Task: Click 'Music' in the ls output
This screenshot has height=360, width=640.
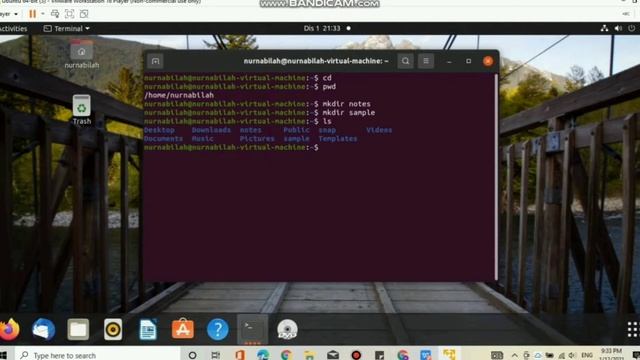Action: pos(202,139)
